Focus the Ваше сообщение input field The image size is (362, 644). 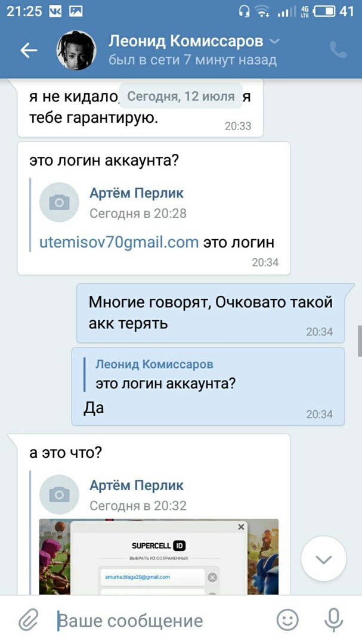(x=162, y=620)
